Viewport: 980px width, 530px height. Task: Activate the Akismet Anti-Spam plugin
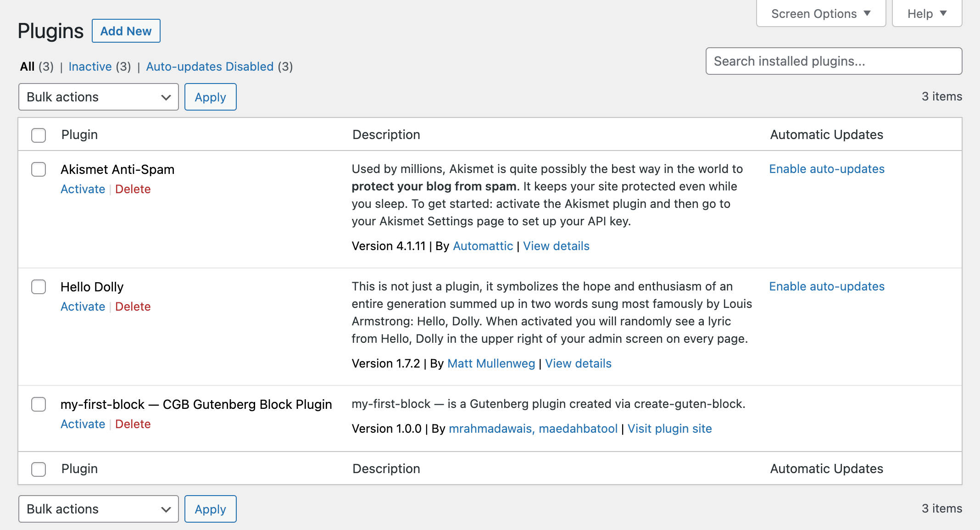[x=82, y=188]
